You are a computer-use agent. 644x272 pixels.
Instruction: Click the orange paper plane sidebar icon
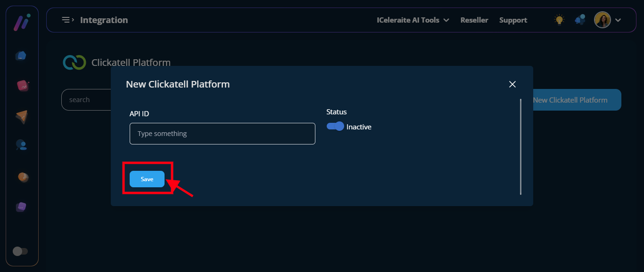22,117
